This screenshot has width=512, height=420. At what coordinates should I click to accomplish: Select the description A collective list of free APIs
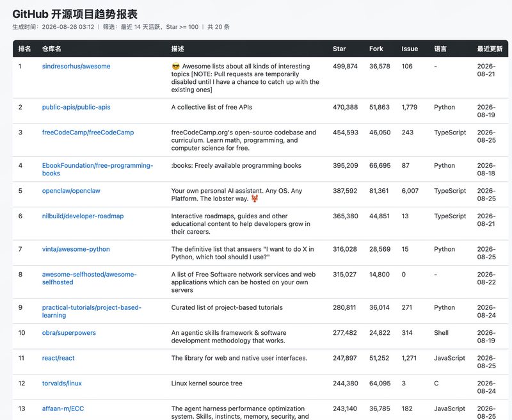coord(212,107)
